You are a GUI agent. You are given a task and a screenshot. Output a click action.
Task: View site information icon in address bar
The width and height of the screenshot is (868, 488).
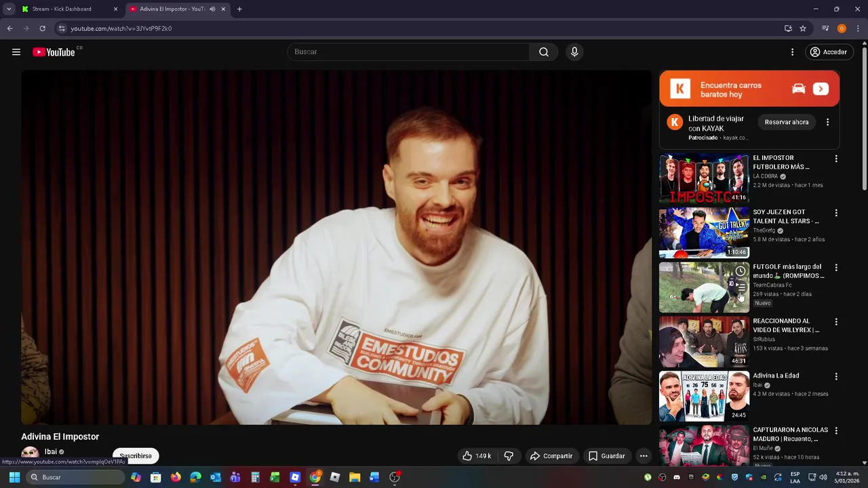point(62,28)
